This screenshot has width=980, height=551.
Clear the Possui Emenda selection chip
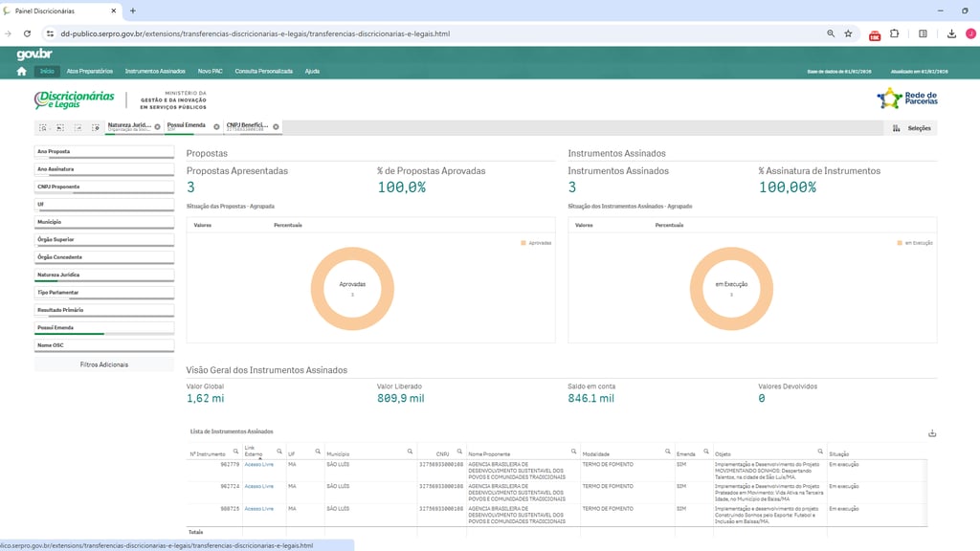[216, 126]
